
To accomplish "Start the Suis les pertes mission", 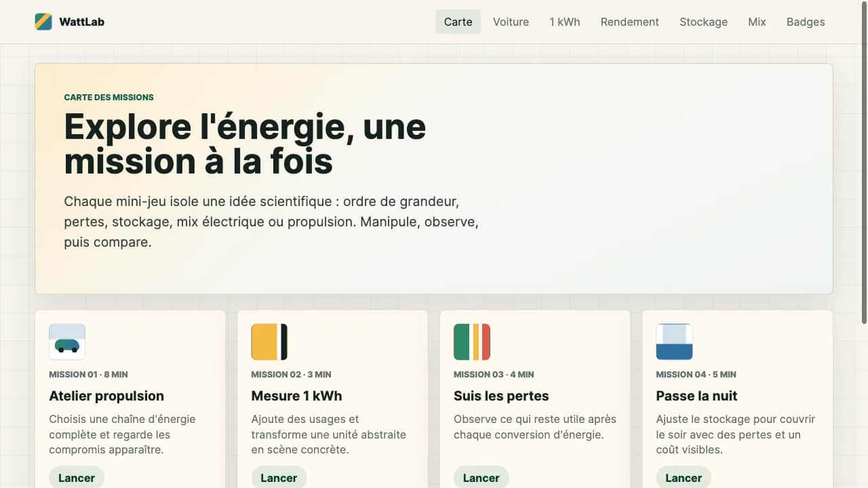I will click(x=481, y=477).
